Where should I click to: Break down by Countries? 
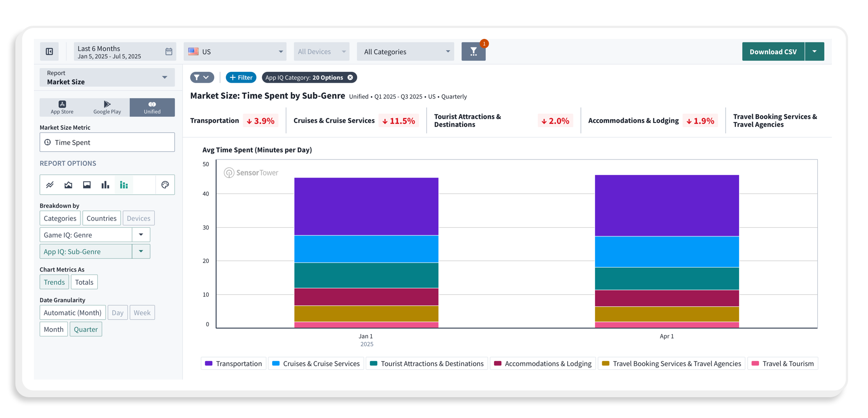click(101, 218)
